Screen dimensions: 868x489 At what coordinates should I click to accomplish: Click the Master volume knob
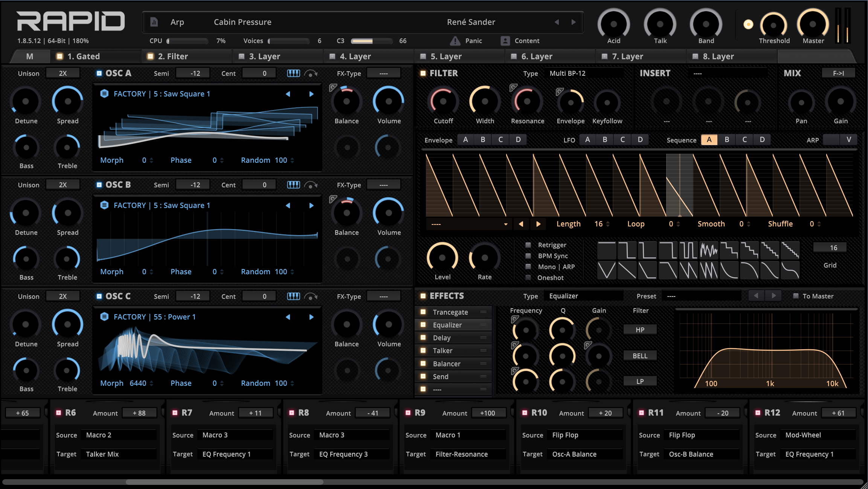[x=813, y=24]
